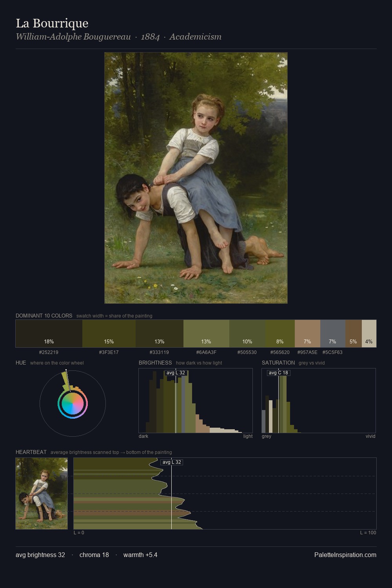
Task: Click the SATURATION section heading
Action: [x=278, y=363]
